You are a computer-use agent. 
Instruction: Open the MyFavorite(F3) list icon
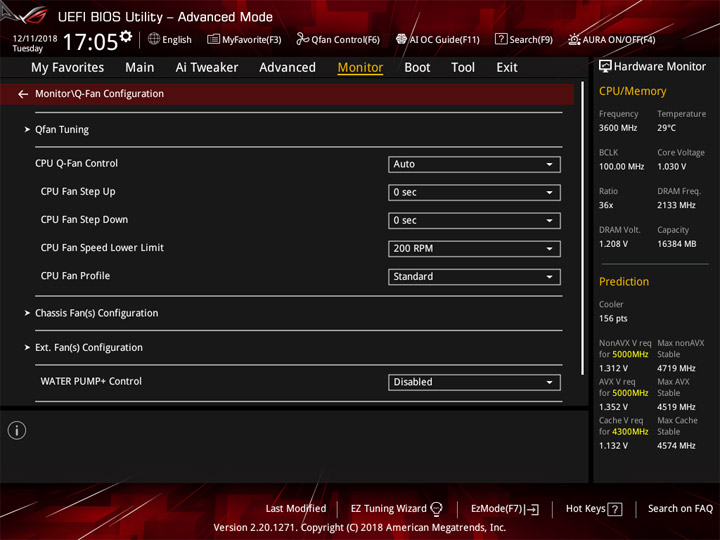(x=213, y=39)
